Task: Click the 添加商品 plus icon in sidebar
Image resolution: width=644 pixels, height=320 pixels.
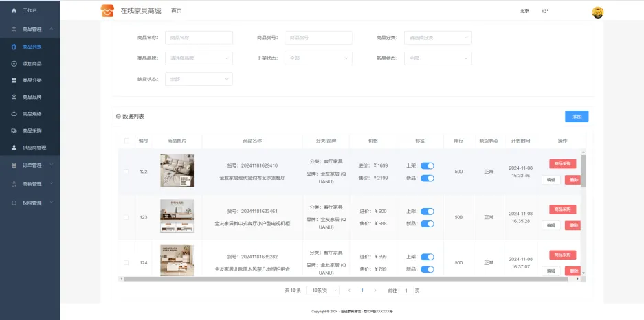Action: pos(14,64)
